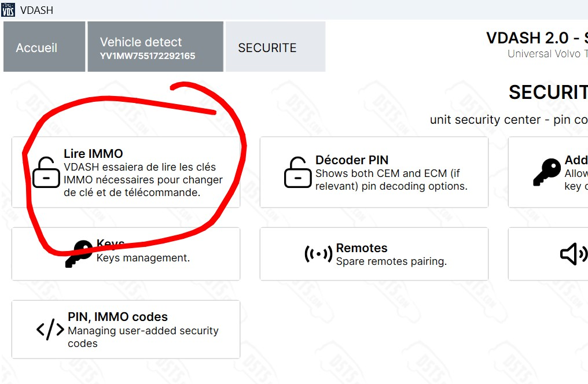This screenshot has height=384, width=588.
Task: Click the wireless signal icon beside Remotes
Action: (x=318, y=254)
